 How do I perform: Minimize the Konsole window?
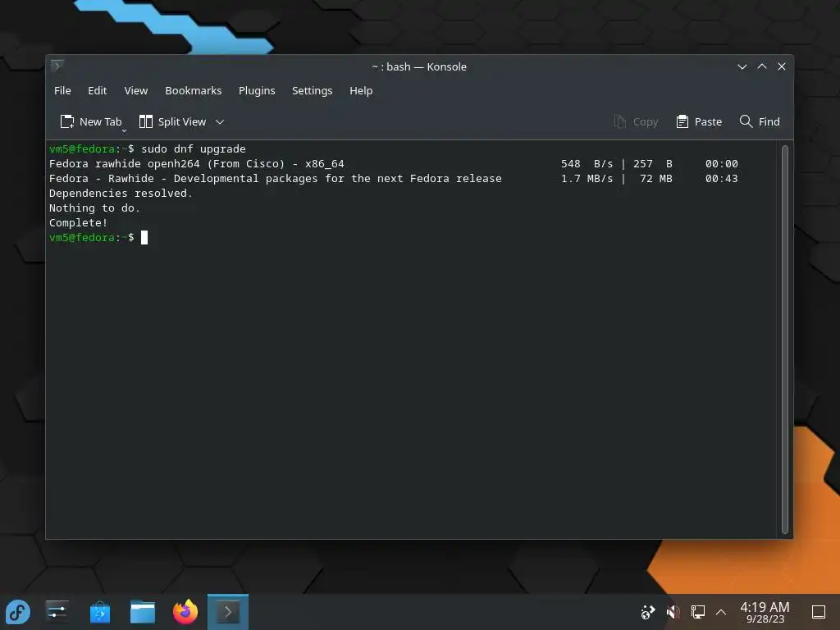pos(742,66)
